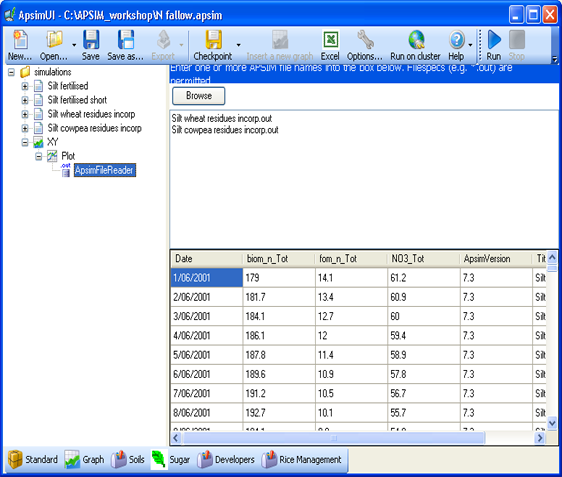Save the file using the Save icon
This screenshot has height=477, width=562.
91,40
